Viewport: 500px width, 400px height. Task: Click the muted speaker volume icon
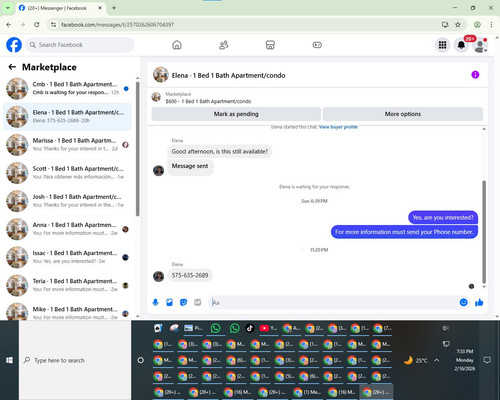(446, 328)
